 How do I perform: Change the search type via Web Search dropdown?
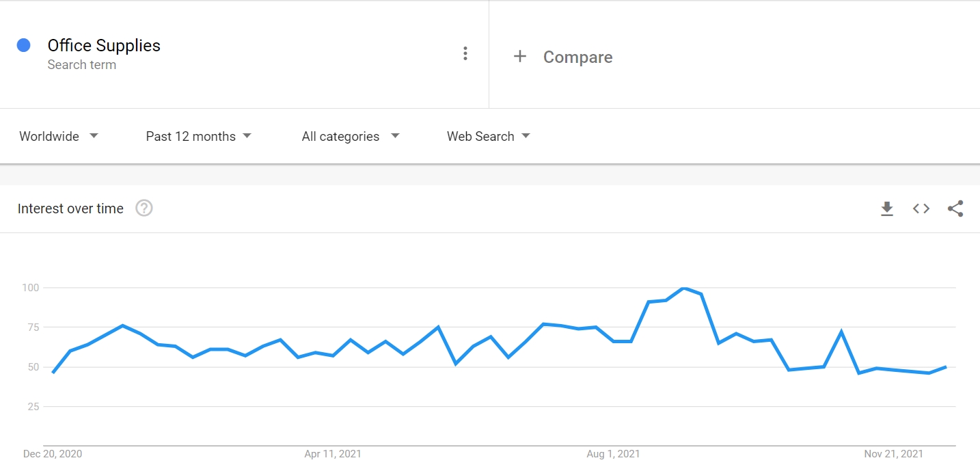point(488,136)
